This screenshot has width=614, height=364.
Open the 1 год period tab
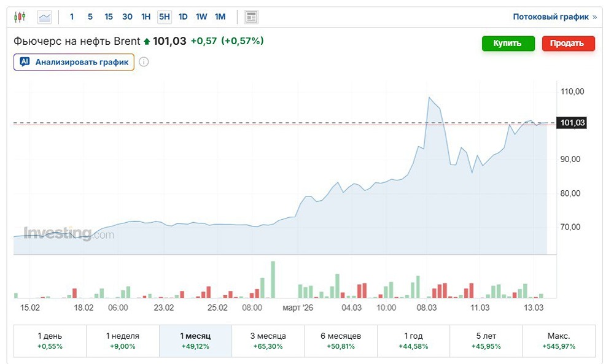413,341
